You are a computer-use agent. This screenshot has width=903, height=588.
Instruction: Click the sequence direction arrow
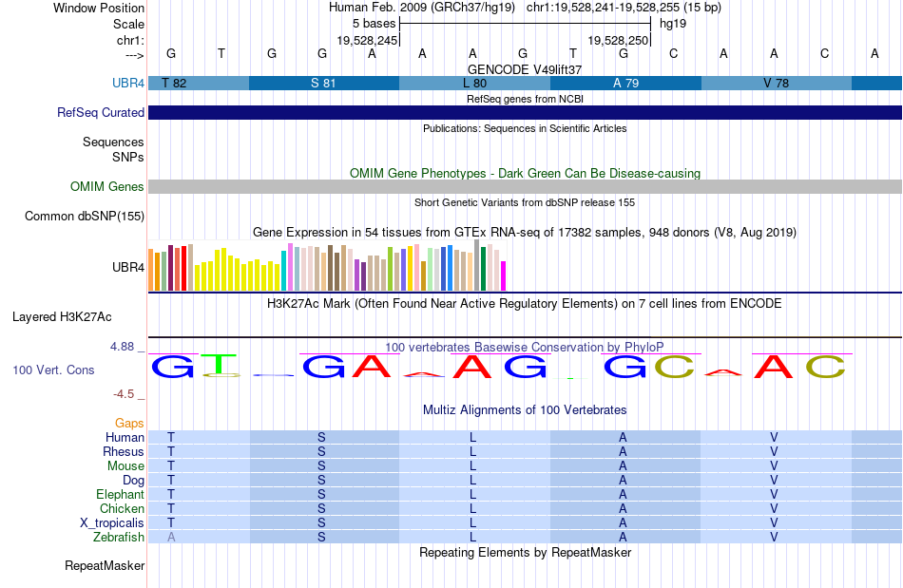(x=134, y=55)
